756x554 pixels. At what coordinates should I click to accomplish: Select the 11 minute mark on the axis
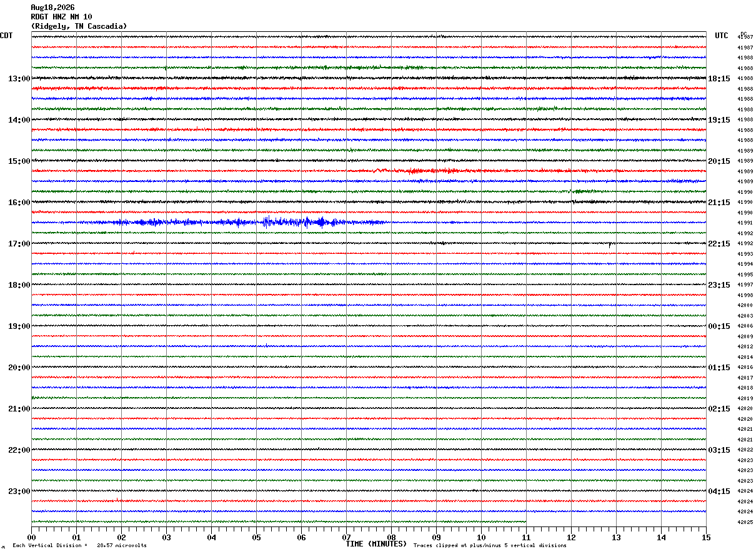click(x=526, y=538)
